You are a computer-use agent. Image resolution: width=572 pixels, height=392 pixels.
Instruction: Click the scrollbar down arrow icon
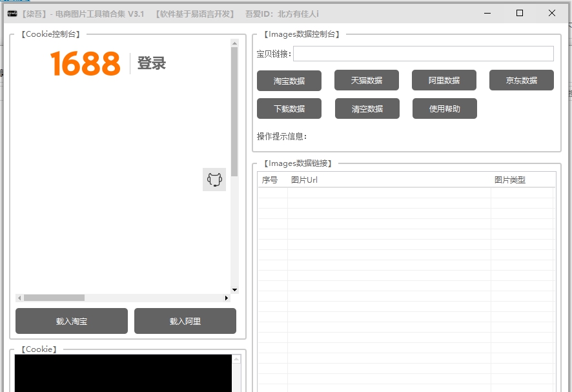click(x=235, y=290)
